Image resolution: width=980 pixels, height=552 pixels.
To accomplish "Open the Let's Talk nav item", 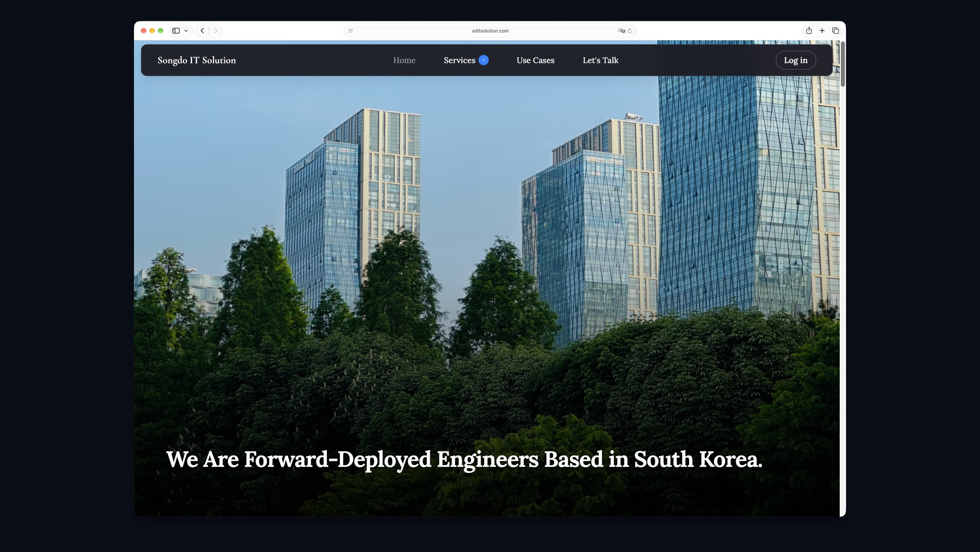I will coord(600,60).
